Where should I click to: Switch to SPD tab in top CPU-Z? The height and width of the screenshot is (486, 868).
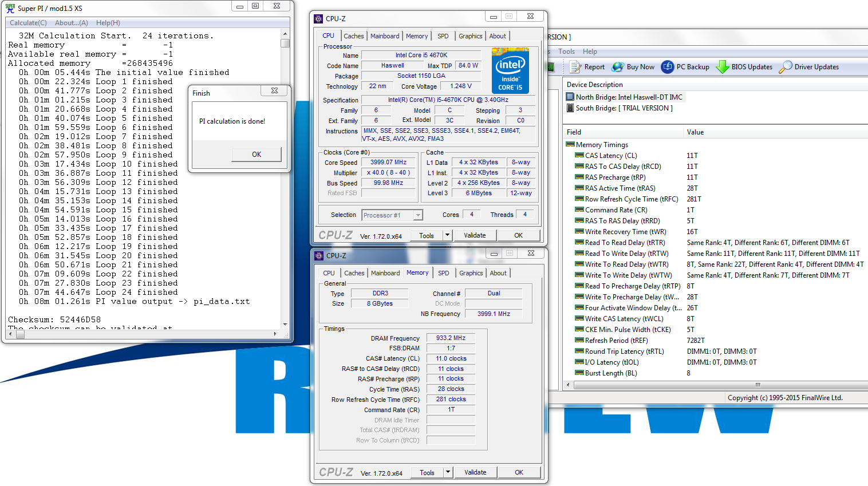pyautogui.click(x=443, y=36)
